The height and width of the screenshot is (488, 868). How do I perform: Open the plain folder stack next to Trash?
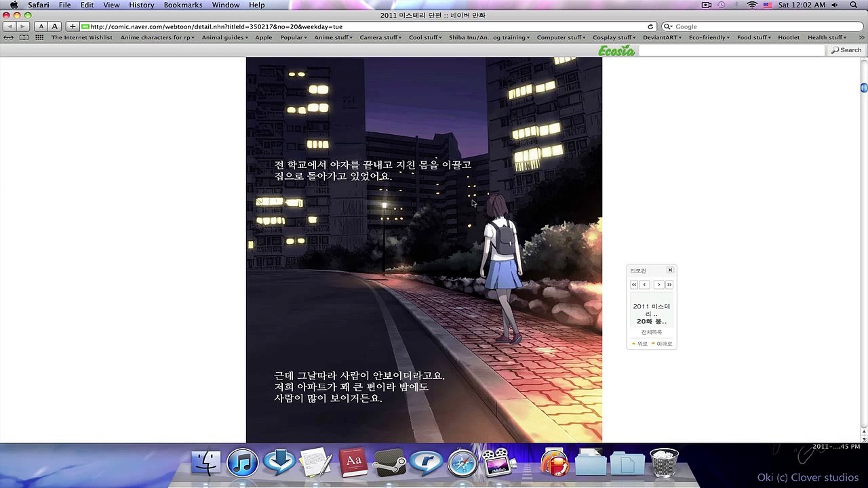tap(627, 463)
